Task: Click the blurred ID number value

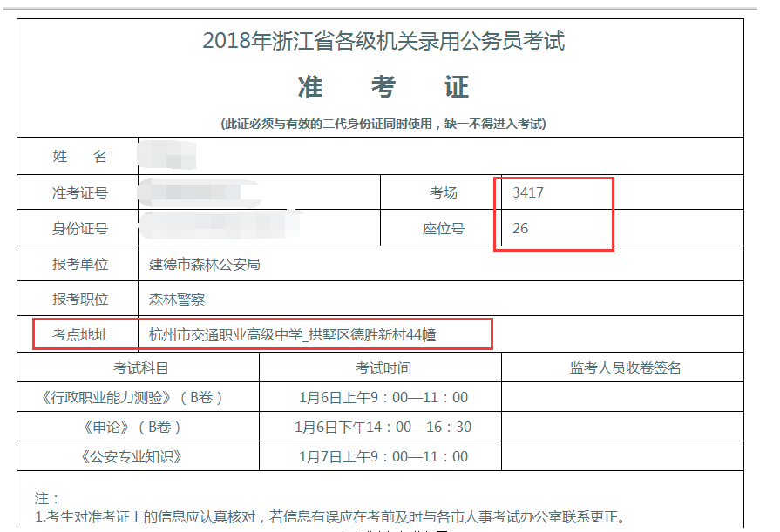Action: (220, 226)
